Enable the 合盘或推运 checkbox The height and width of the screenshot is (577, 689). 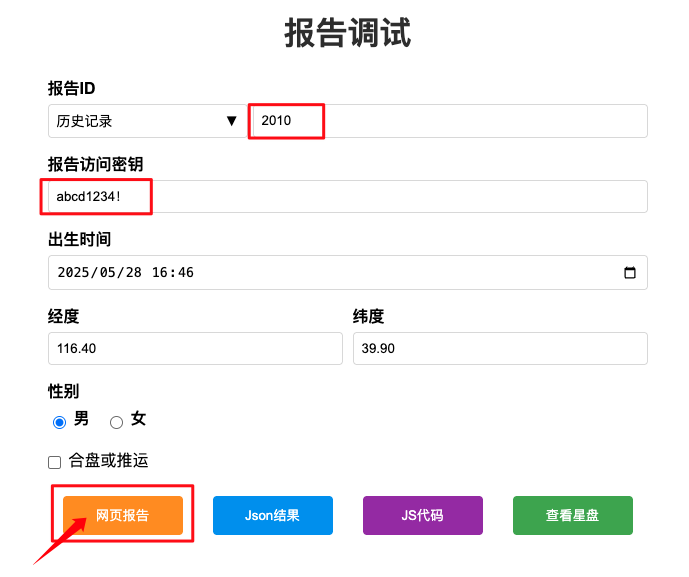(x=55, y=462)
